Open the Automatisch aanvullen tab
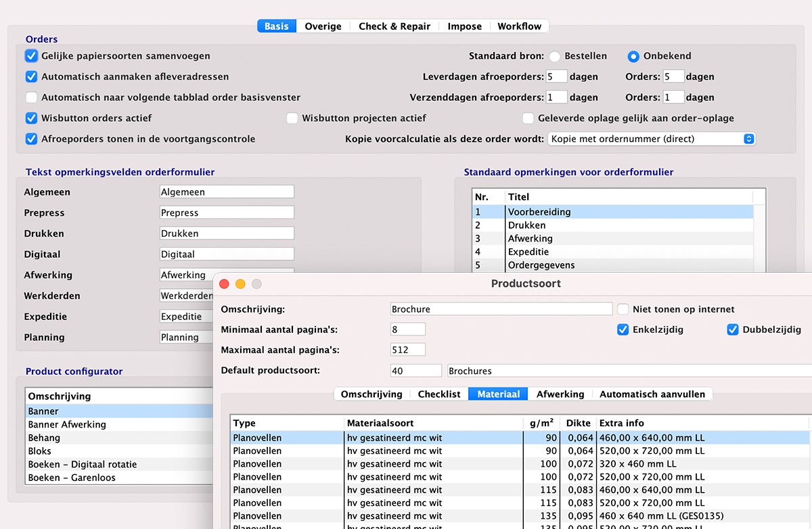Image resolution: width=812 pixels, height=529 pixels. [x=652, y=394]
